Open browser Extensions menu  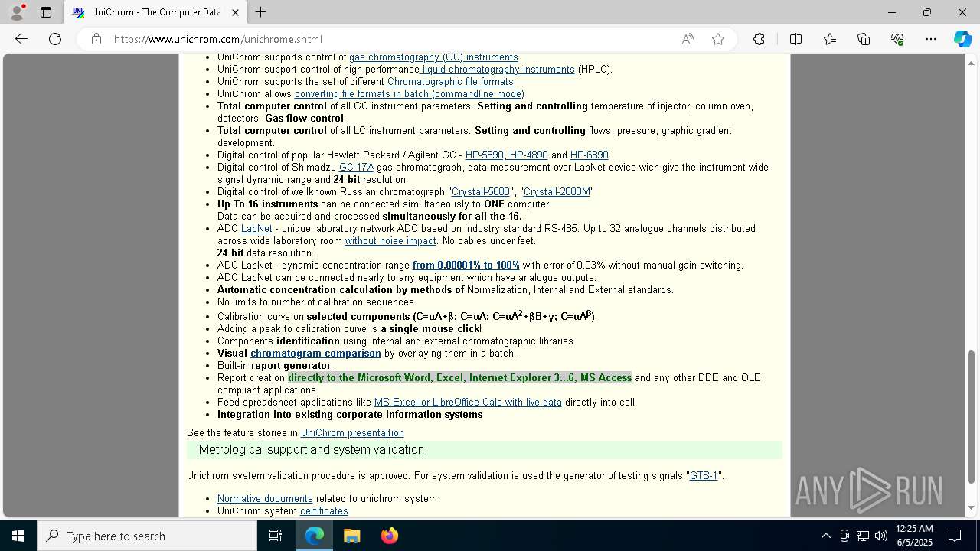pyautogui.click(x=759, y=39)
